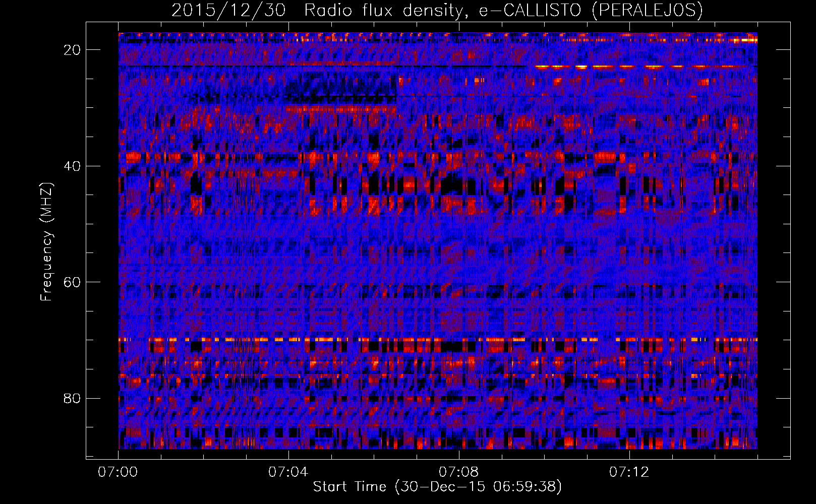Click the 60 frequency tick label
Image resolution: width=816 pixels, height=504 pixels.
[x=73, y=282]
